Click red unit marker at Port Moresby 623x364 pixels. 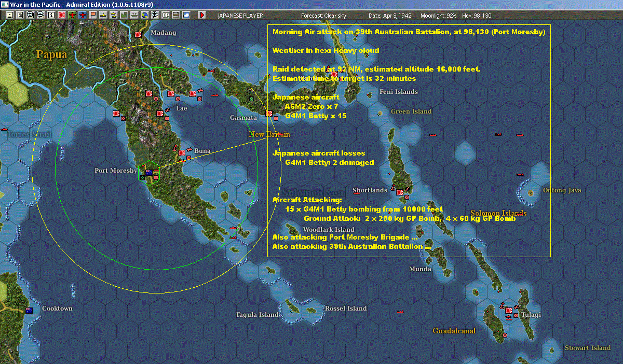point(156,177)
